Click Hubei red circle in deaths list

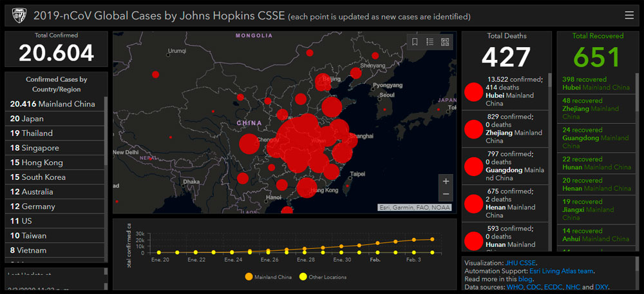473,92
